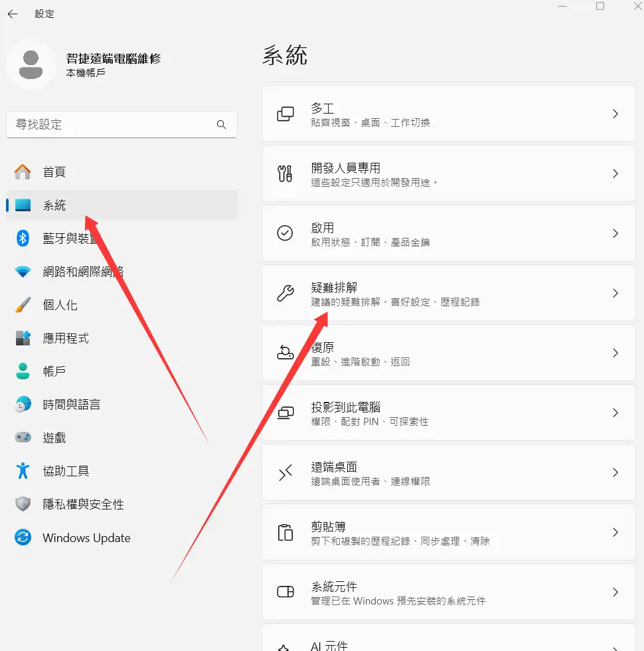Screen dimensions: 644x651
Task: Click the 協助工具 accessibility entry
Action: click(x=66, y=471)
